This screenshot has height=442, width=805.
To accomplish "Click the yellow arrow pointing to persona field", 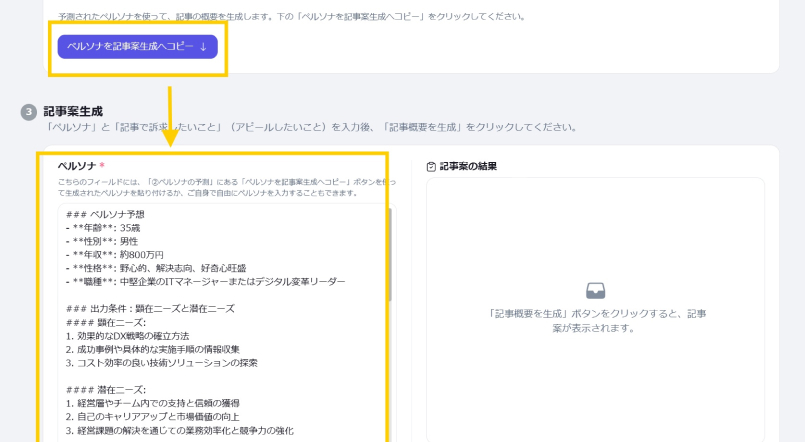I will (x=170, y=118).
